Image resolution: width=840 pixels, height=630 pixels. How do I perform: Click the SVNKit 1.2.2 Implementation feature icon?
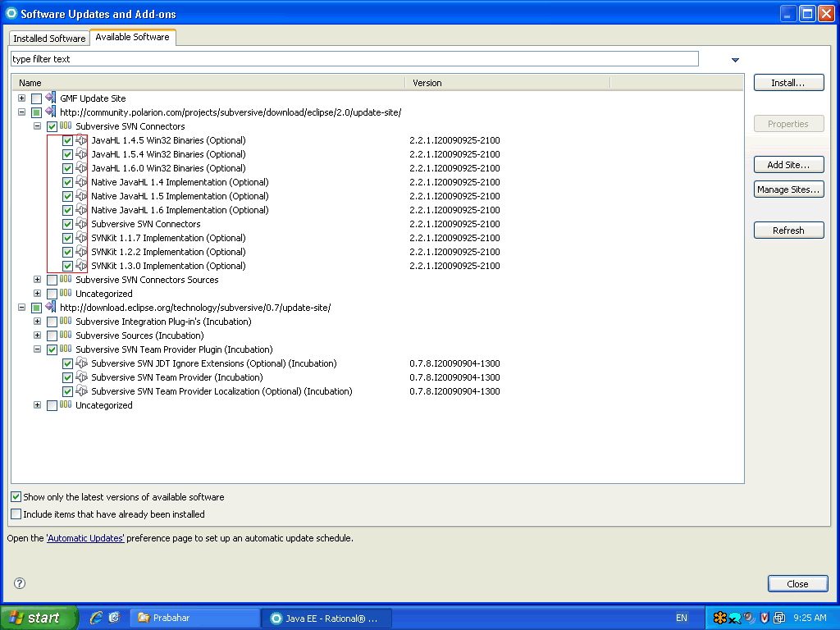[x=81, y=252]
